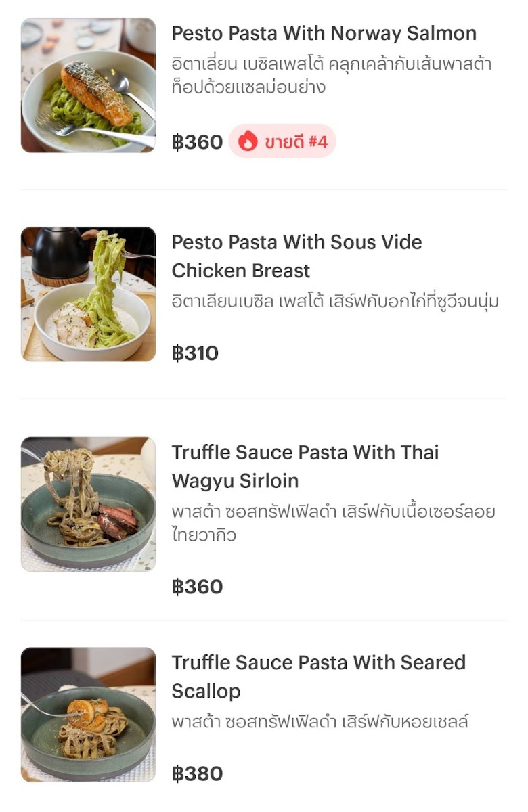
Task: Select Pesto Pasta With Norway Salmon title
Action: tap(324, 33)
